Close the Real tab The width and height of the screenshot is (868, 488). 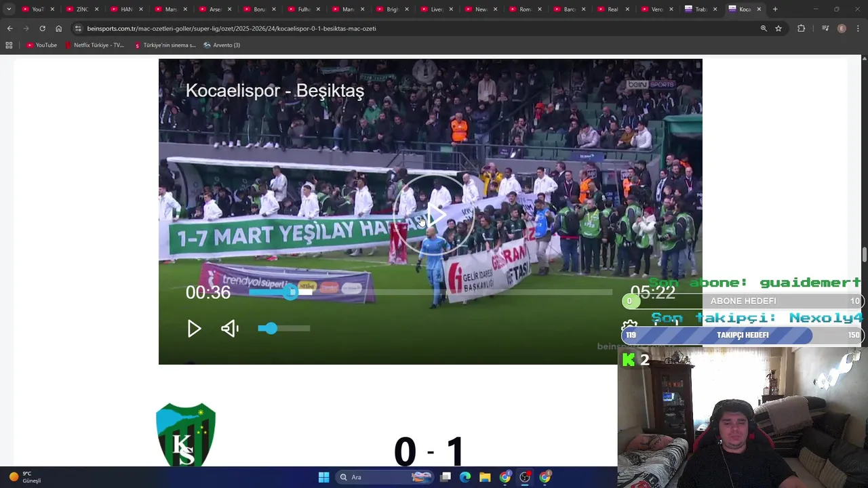[x=627, y=9]
